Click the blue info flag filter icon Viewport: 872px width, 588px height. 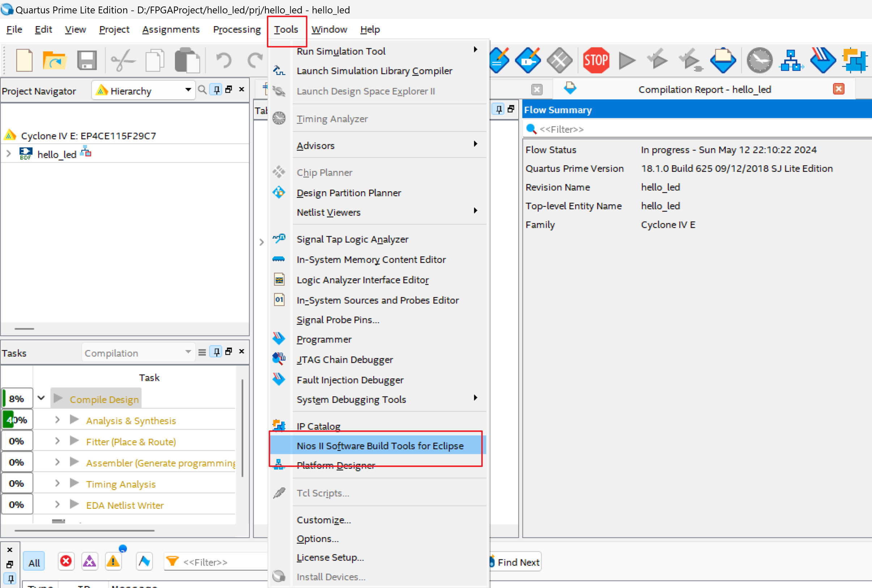coord(144,561)
